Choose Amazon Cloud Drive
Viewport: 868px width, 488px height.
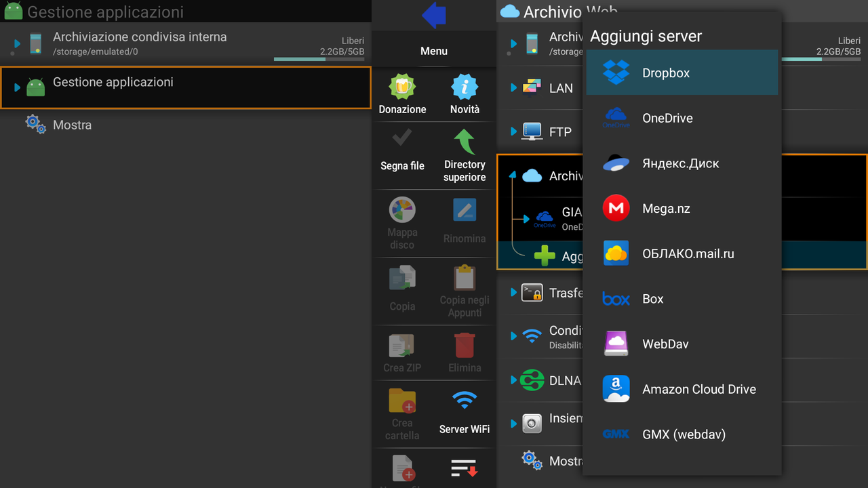coord(682,389)
